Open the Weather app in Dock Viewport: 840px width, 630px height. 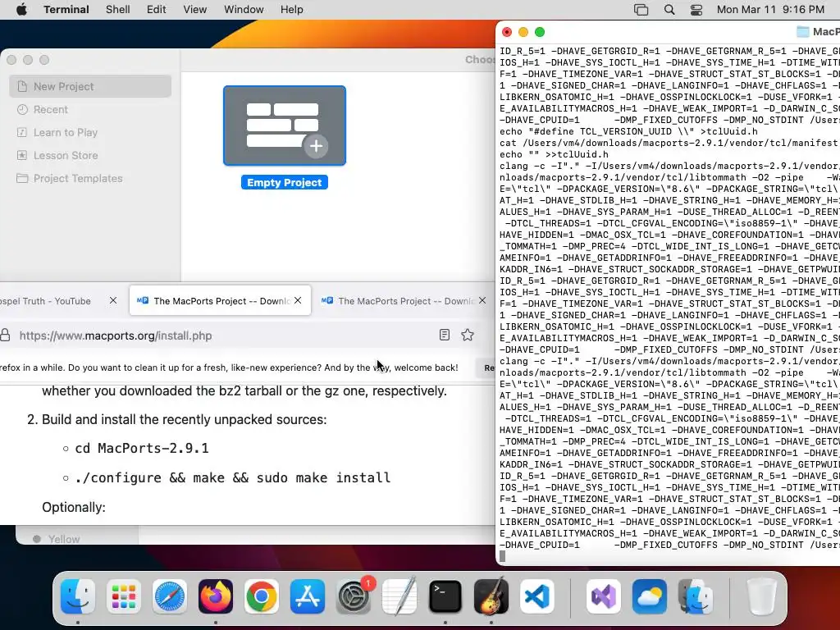[650, 596]
